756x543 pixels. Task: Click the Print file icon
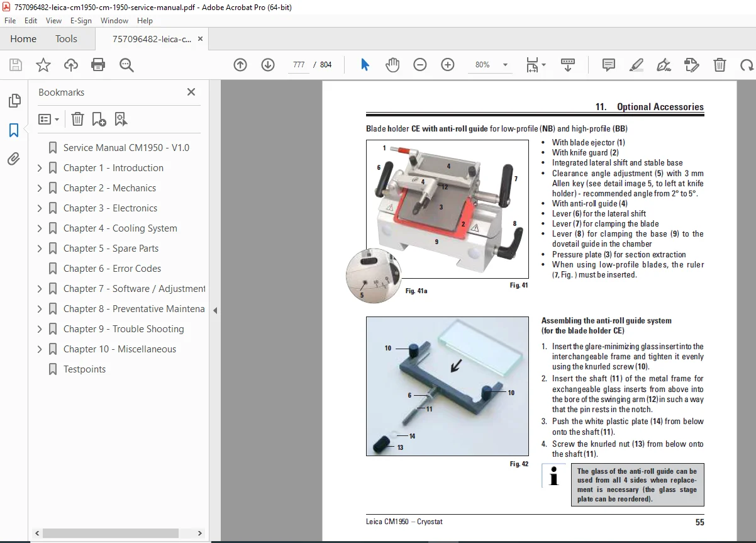(98, 65)
